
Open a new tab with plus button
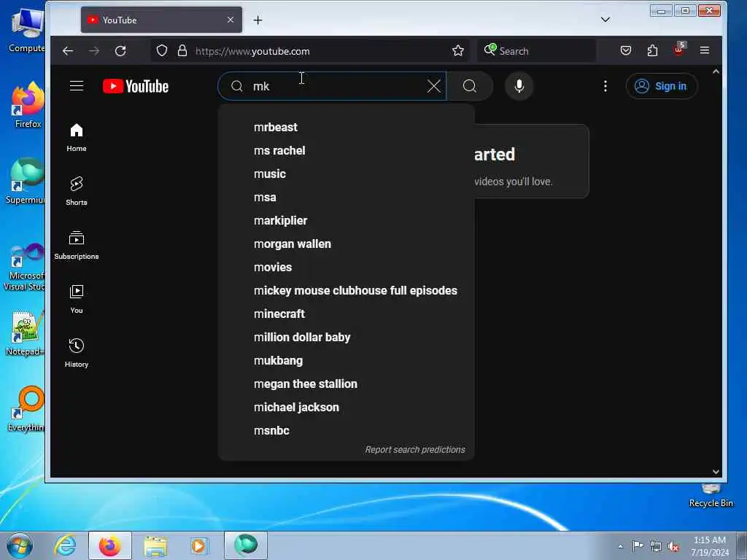click(258, 20)
